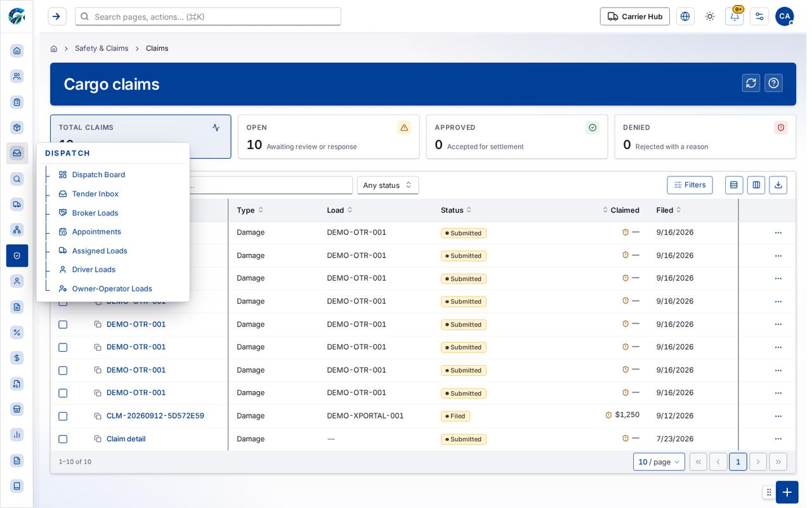Click the blue plus floating button
This screenshot has width=812, height=508.
click(787, 492)
